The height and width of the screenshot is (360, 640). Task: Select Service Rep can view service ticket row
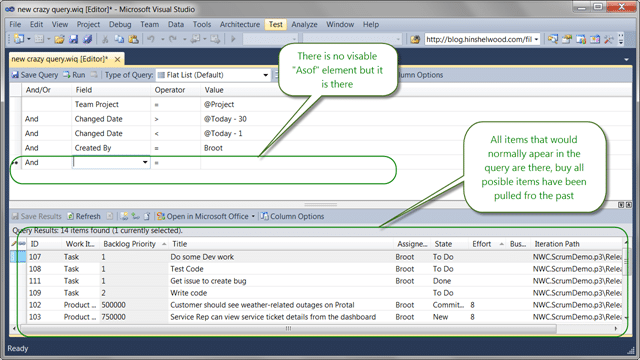tap(316, 317)
